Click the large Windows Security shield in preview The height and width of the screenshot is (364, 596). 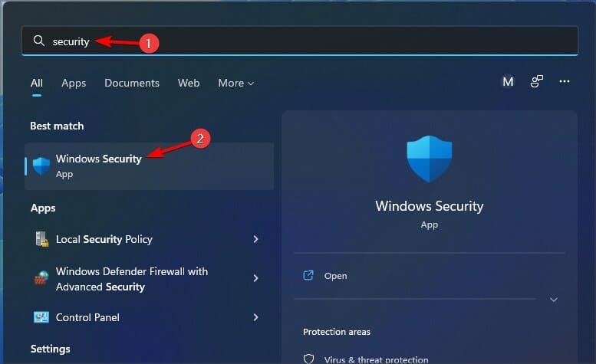click(429, 159)
